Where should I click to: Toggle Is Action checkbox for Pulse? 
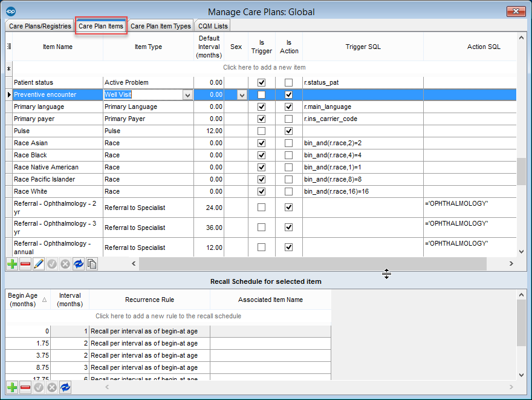point(289,131)
